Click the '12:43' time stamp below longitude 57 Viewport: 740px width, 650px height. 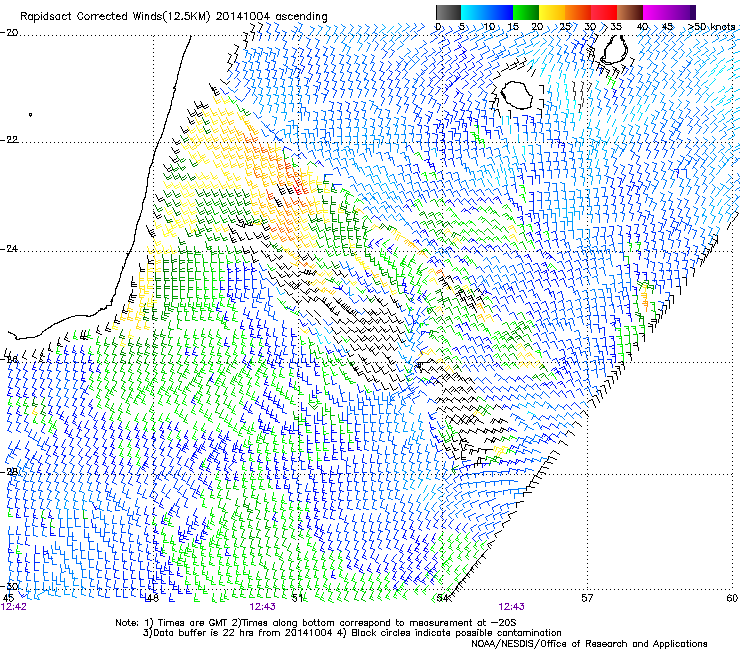pos(511,607)
